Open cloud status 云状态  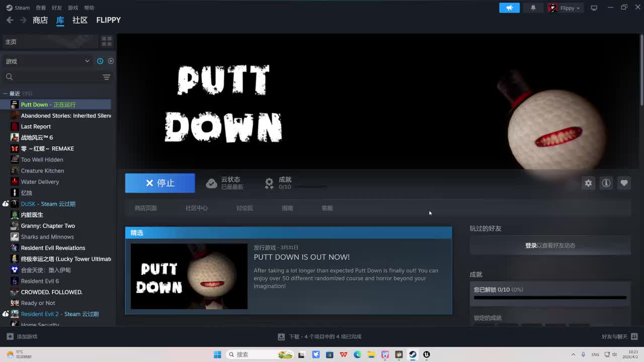225,183
